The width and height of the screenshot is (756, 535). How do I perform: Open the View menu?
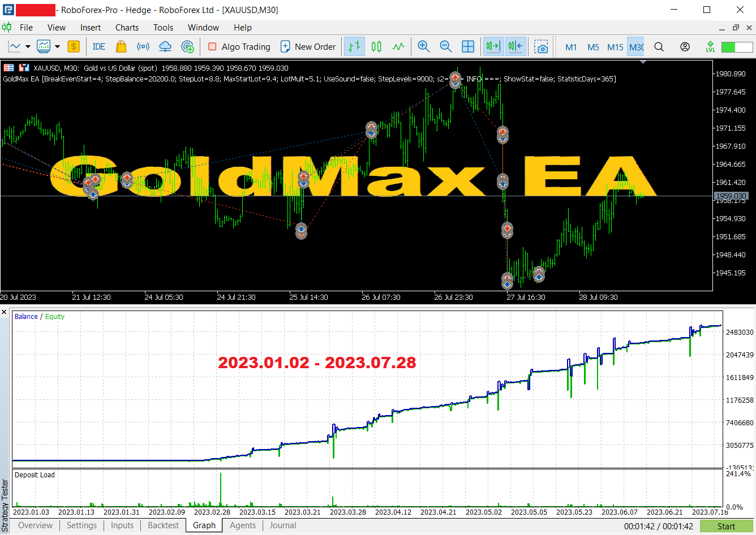coord(57,27)
